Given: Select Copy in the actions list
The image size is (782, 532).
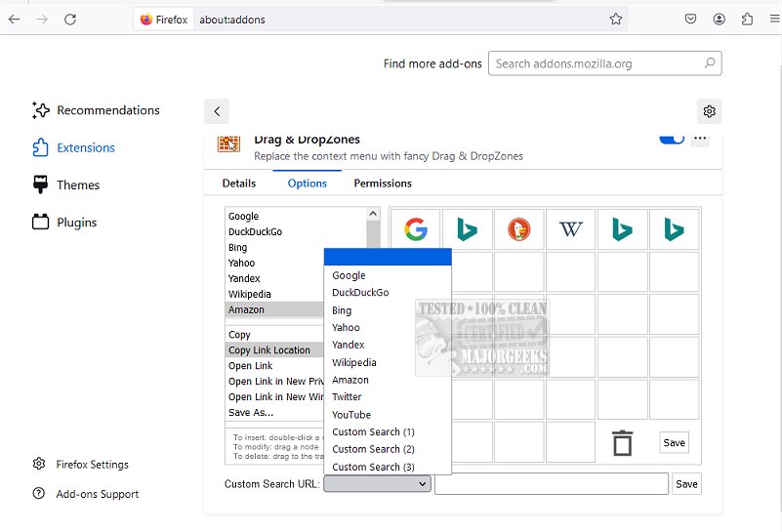Looking at the screenshot, I should tap(274, 335).
